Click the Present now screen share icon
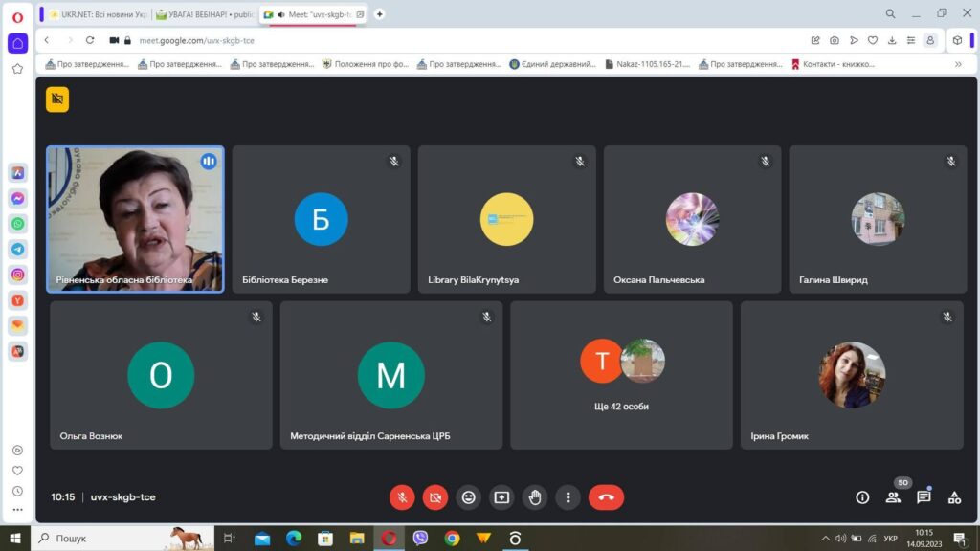Image resolution: width=980 pixels, height=551 pixels. pos(501,497)
